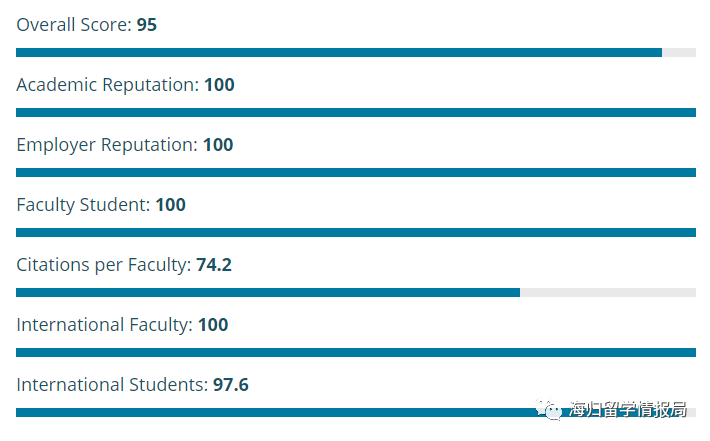Click the 97.6 international students value
Screen dimensions: 710x441
[231, 385]
